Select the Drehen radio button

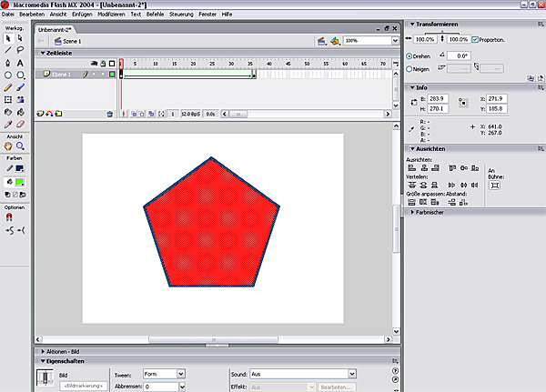coord(409,55)
